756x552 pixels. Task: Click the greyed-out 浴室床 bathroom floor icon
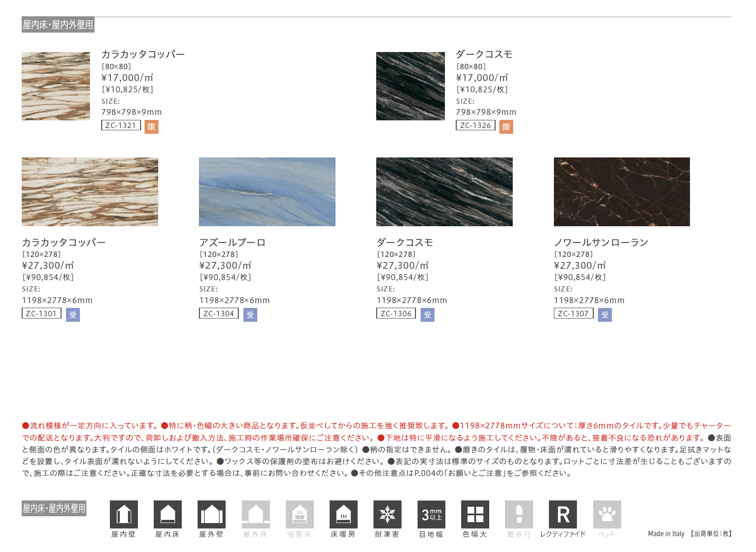299,514
